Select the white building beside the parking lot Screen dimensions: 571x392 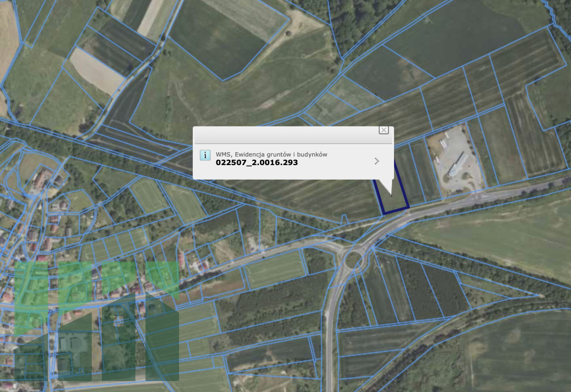coord(458,164)
